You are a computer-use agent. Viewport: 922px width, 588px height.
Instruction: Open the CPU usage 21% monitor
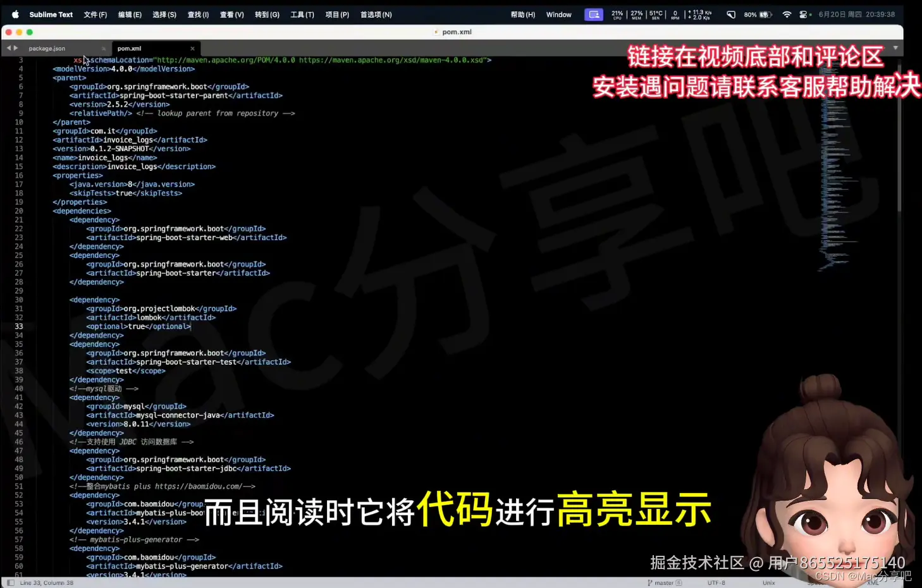617,15
